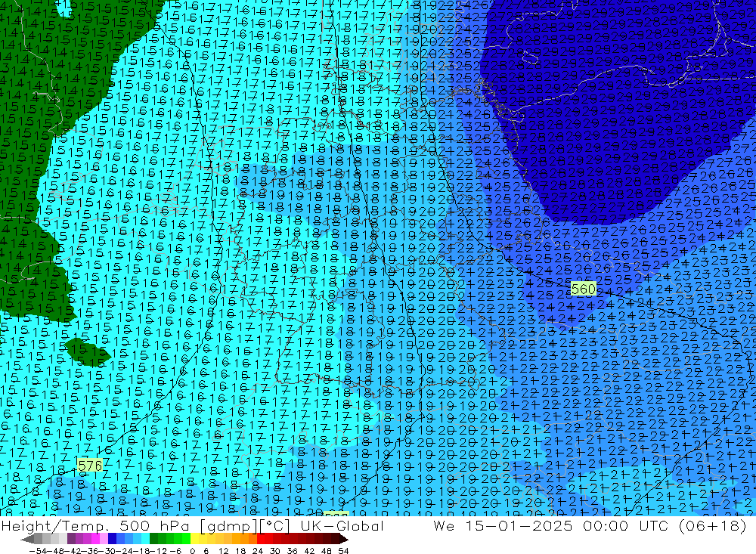This screenshot has height=554, width=756.
Task: Click the '12' legend scale value
Action: pyautogui.click(x=224, y=551)
